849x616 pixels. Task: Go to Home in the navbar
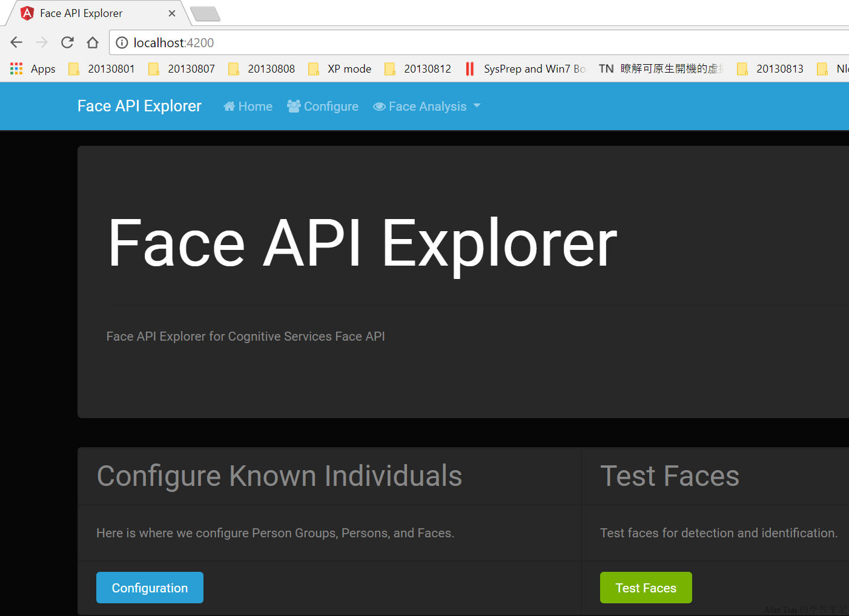point(248,106)
